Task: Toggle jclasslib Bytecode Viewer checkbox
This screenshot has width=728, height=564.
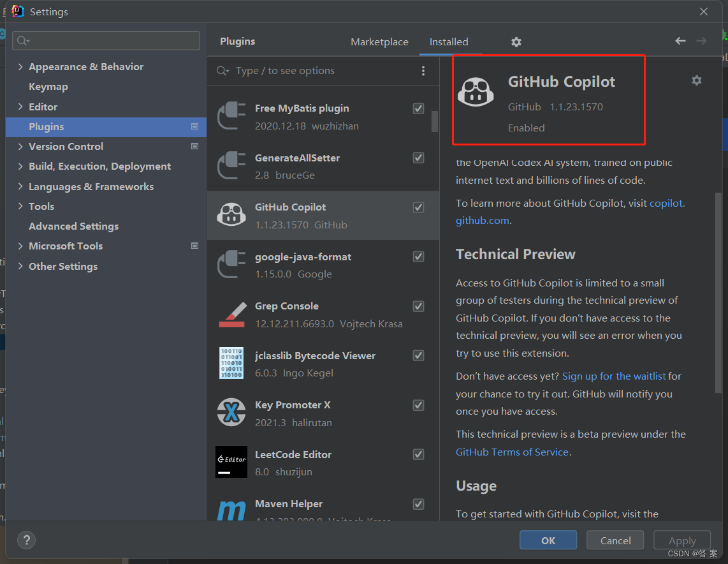Action: click(418, 356)
